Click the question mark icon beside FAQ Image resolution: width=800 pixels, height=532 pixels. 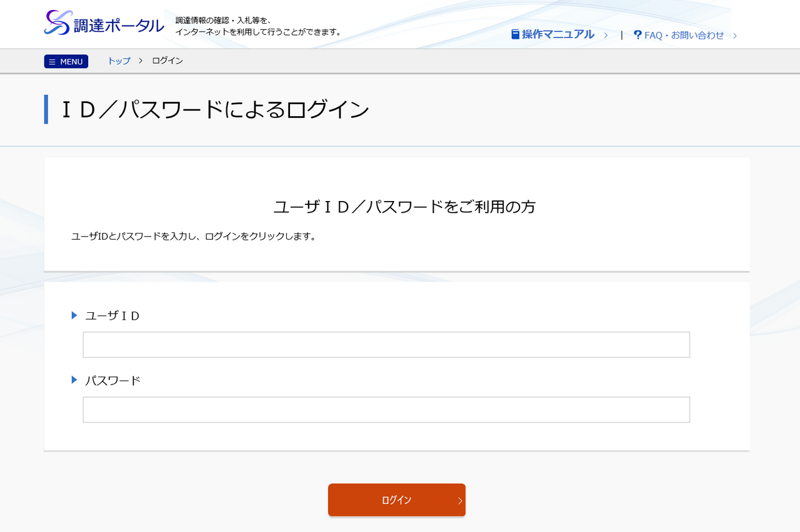[x=637, y=35]
